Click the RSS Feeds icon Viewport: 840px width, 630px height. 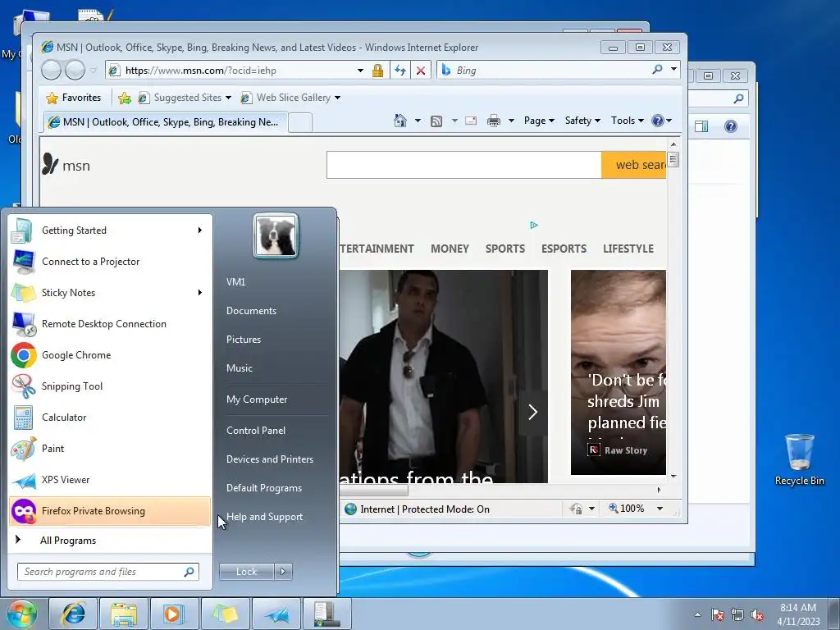pyautogui.click(x=436, y=121)
